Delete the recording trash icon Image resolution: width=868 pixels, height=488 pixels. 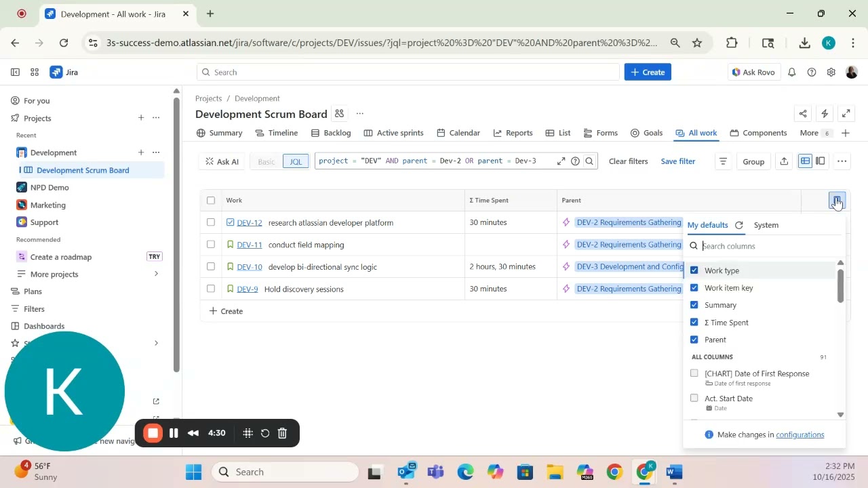(283, 433)
